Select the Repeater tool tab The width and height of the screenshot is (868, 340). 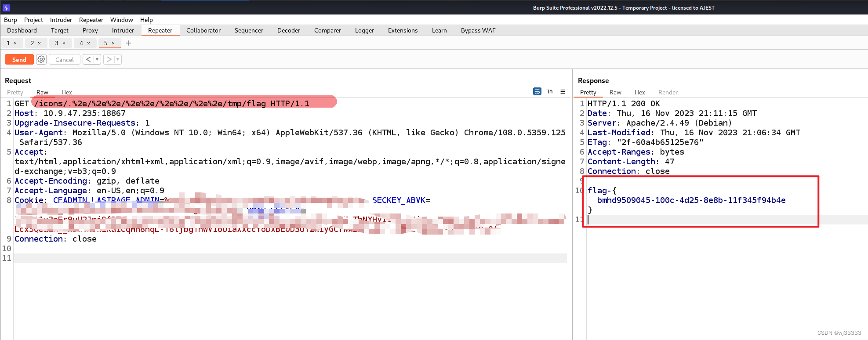[160, 30]
